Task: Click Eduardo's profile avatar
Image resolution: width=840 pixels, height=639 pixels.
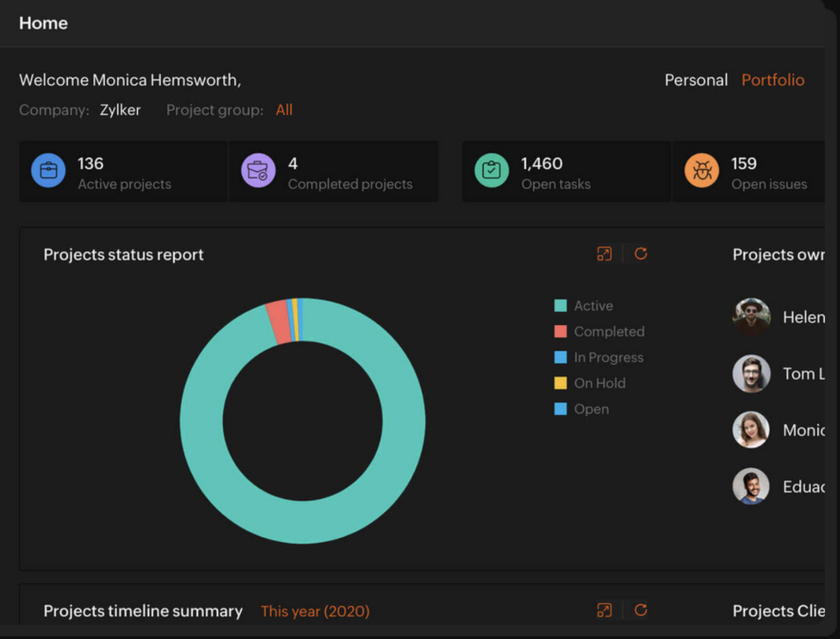Action: tap(751, 486)
